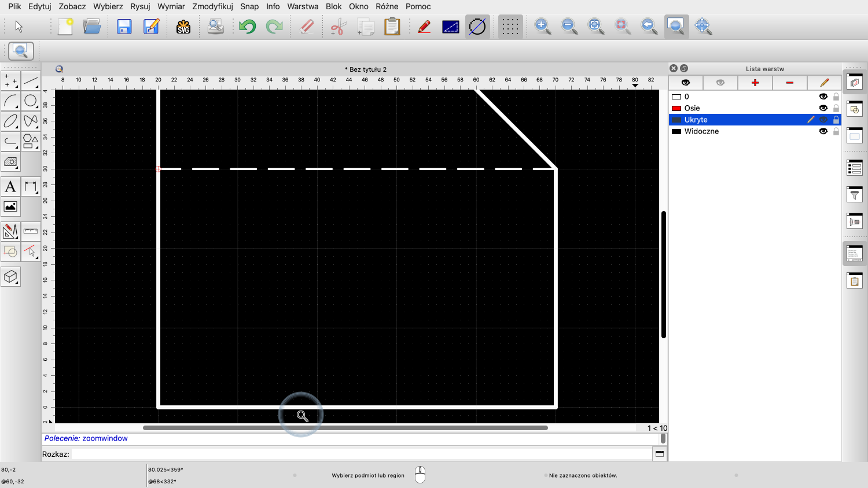Click the undo arrow icon

[x=247, y=27]
